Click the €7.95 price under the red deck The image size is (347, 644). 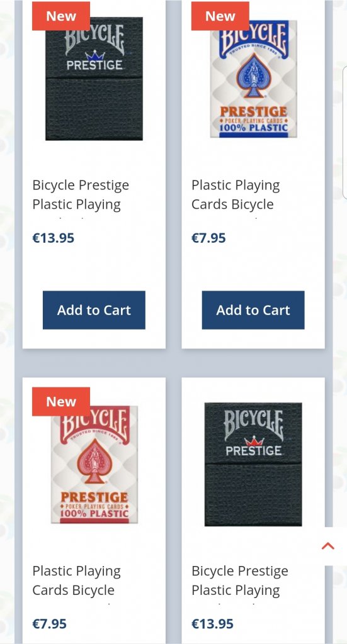point(49,623)
